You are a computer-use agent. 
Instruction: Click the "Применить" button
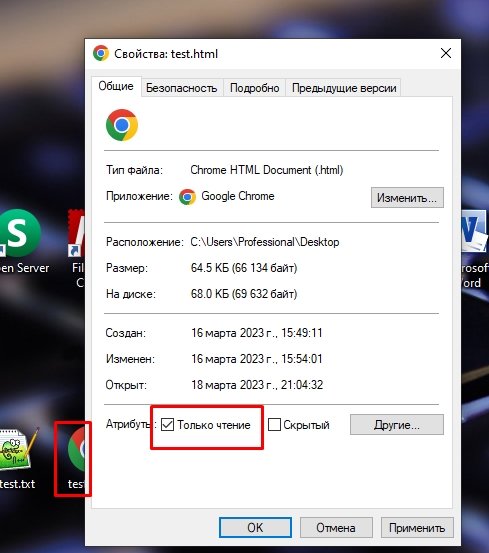[417, 528]
